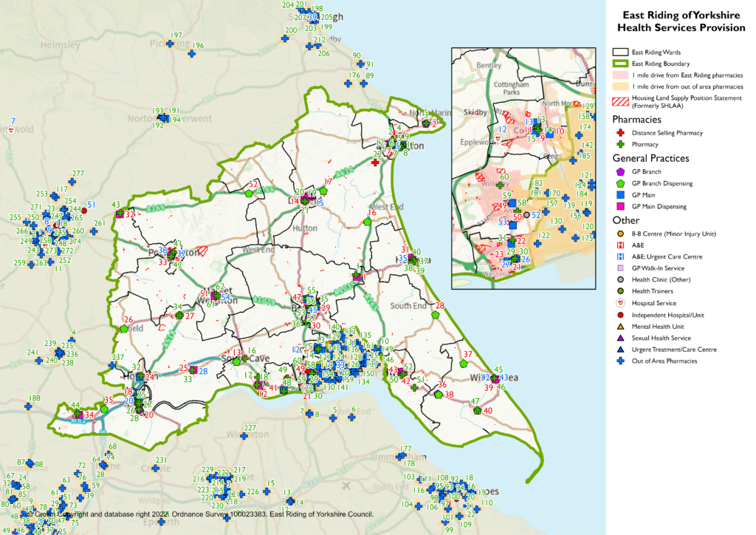This screenshot has width=756, height=535.
Task: Click out of area pharmacy marker 188
Action: (32, 406)
